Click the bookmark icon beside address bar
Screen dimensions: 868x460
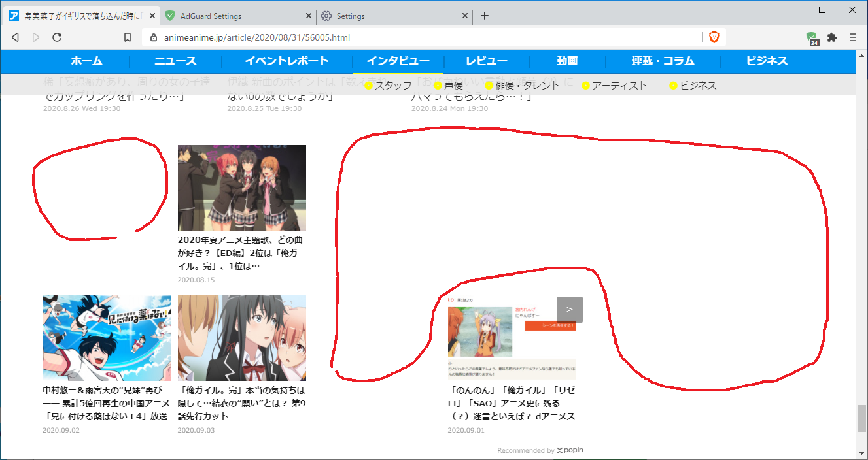[128, 37]
